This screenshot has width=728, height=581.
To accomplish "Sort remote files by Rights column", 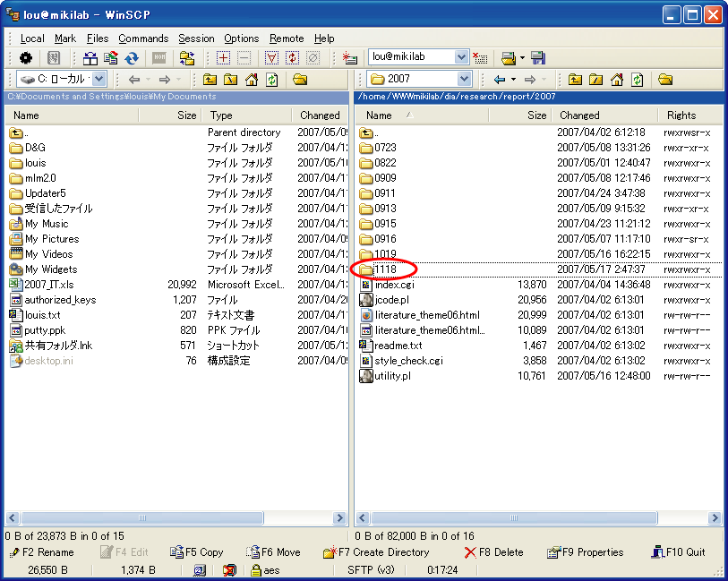I will [691, 115].
